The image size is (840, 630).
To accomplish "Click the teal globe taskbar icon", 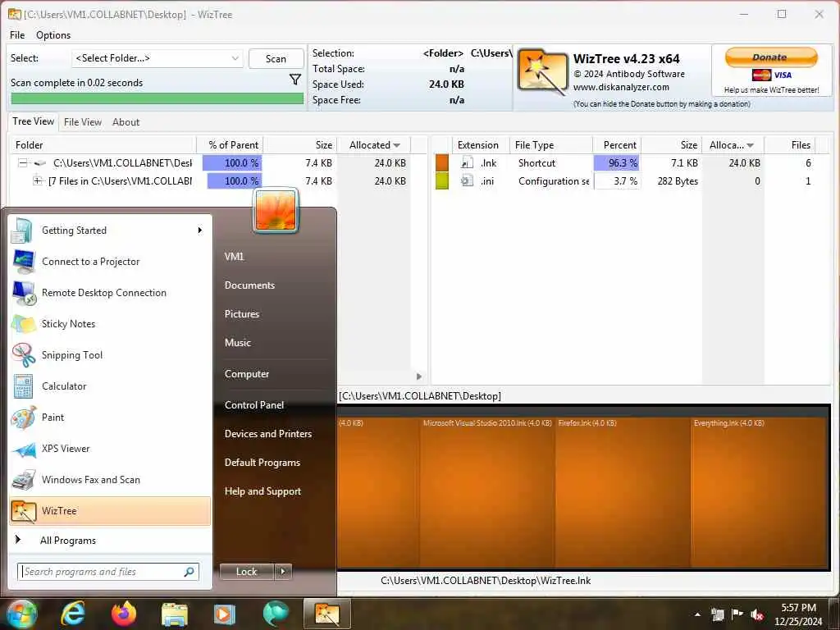I will tap(276, 614).
